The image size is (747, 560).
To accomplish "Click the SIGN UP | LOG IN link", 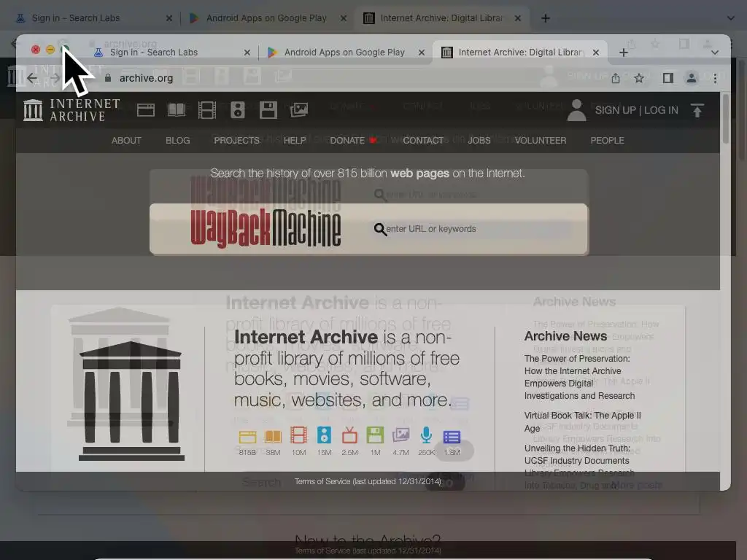I will tap(636, 111).
